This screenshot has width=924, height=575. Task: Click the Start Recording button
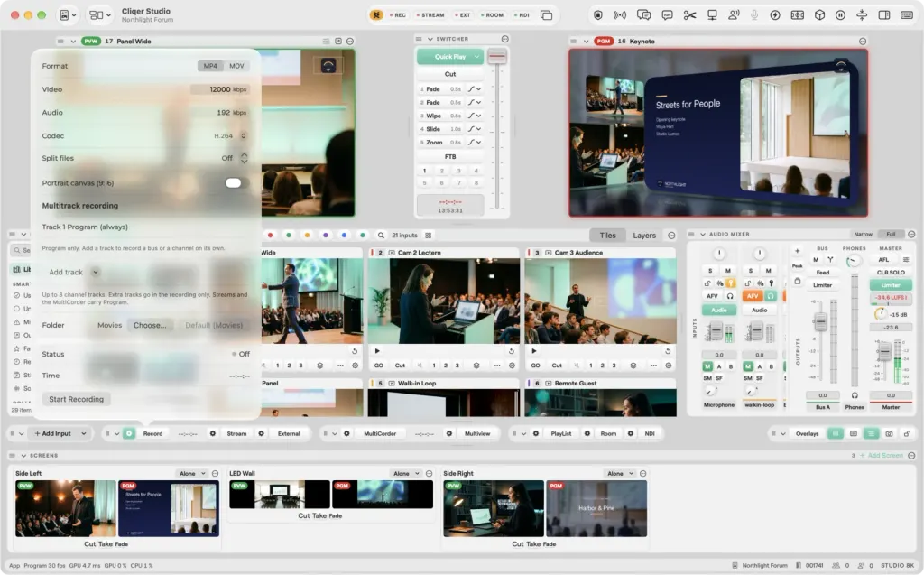(x=76, y=399)
